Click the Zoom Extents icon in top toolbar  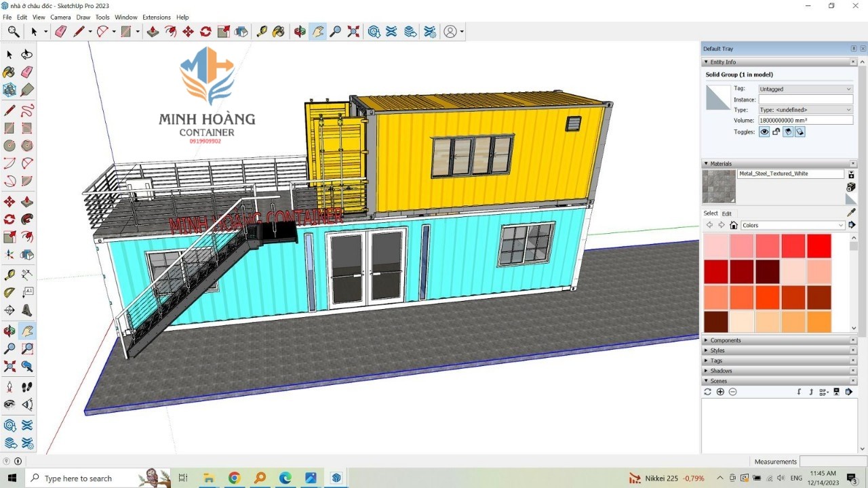[353, 32]
